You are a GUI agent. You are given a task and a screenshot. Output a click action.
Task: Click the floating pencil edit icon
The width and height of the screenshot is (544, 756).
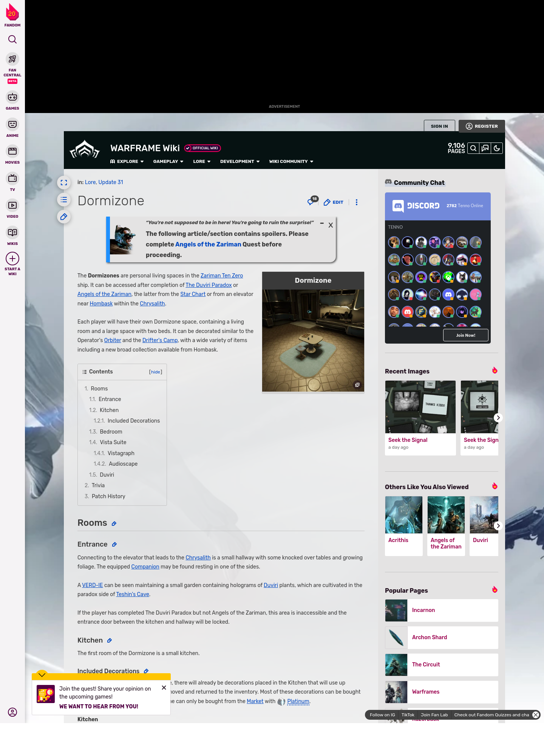tap(64, 217)
